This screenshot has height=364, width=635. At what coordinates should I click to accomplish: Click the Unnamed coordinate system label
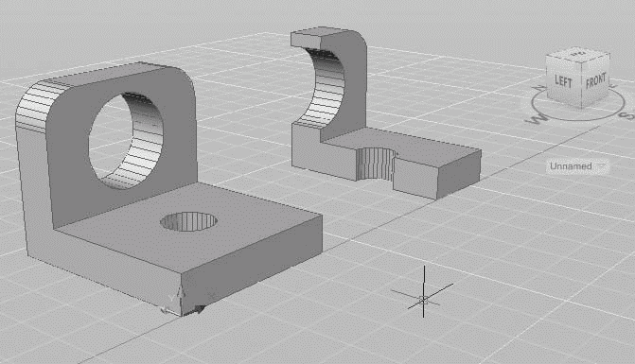point(571,166)
